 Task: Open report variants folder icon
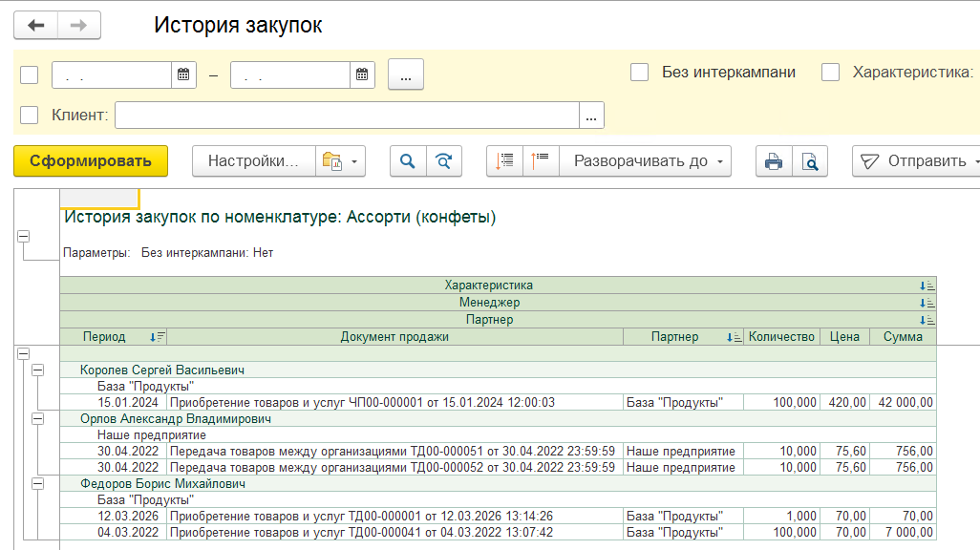[331, 161]
